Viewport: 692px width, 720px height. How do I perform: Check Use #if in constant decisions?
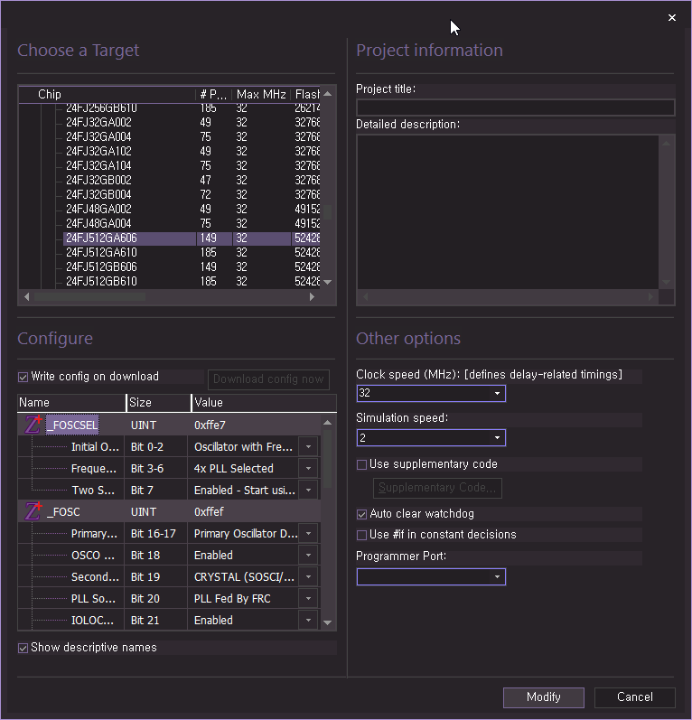click(362, 535)
